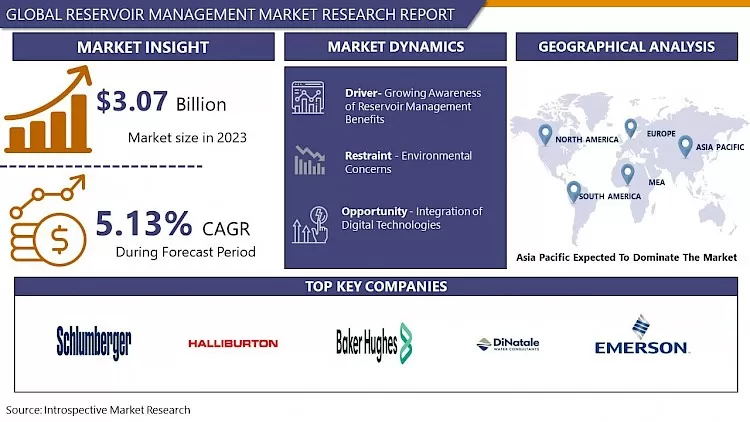This screenshot has height=422, width=750.
Task: Click the Driver description text
Action: (x=413, y=106)
